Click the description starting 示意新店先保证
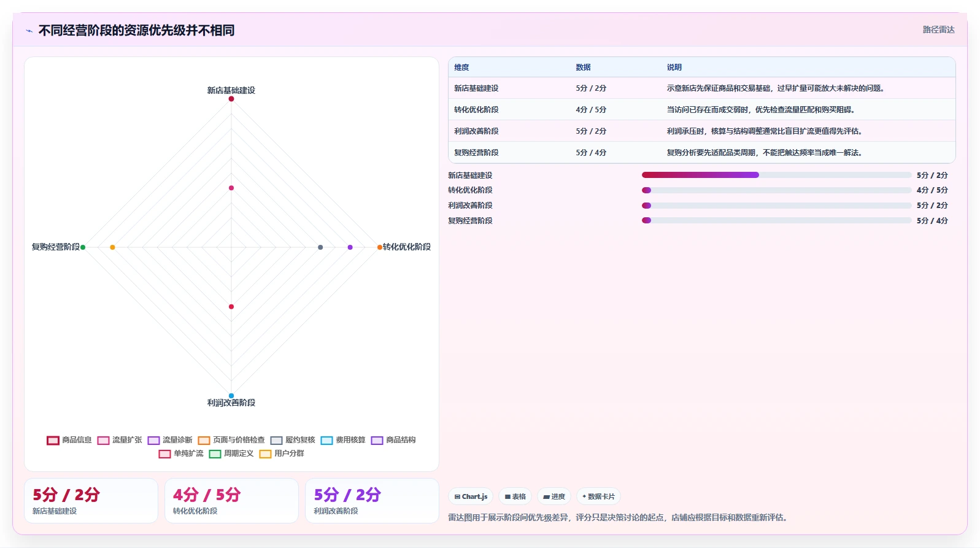The image size is (980, 548). [776, 88]
